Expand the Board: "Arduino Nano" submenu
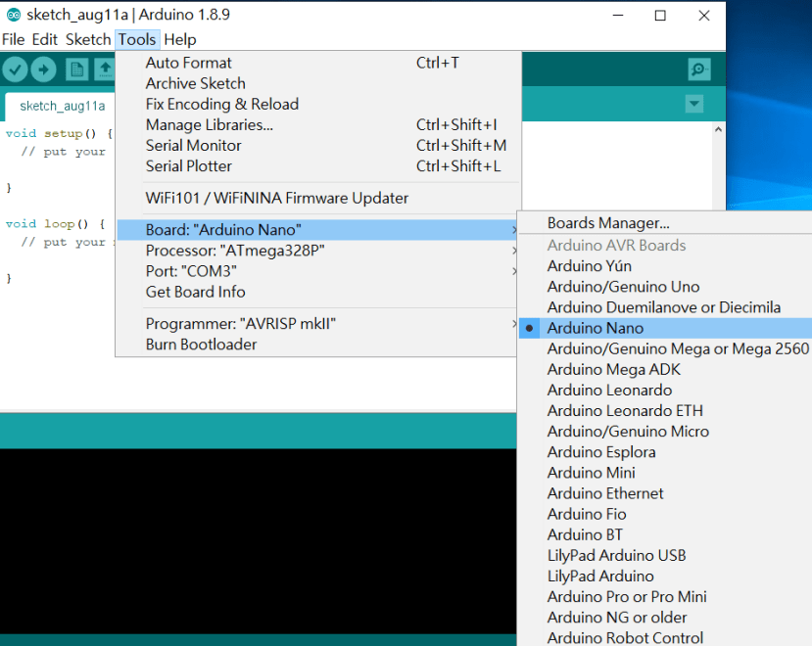Image resolution: width=812 pixels, height=646 pixels. point(318,230)
